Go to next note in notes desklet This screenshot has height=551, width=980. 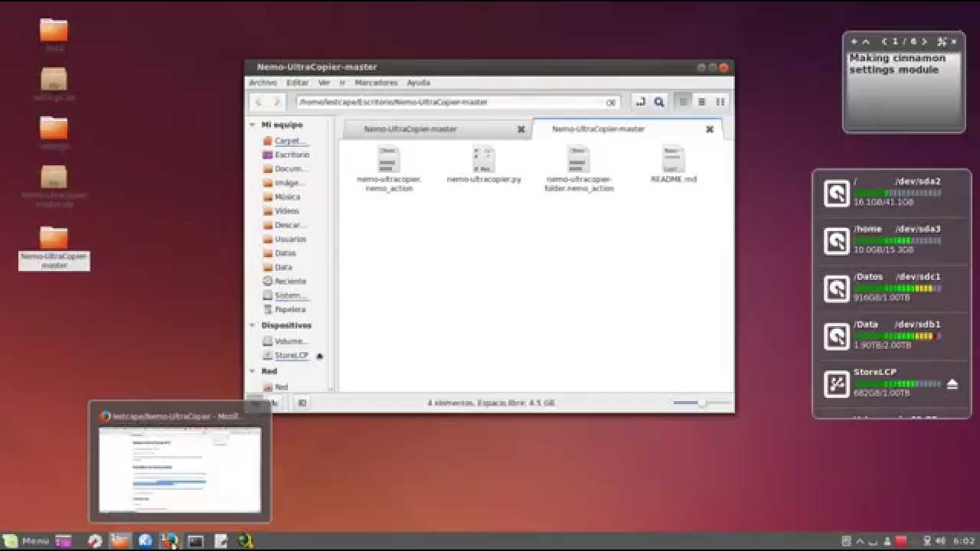pyautogui.click(x=925, y=41)
